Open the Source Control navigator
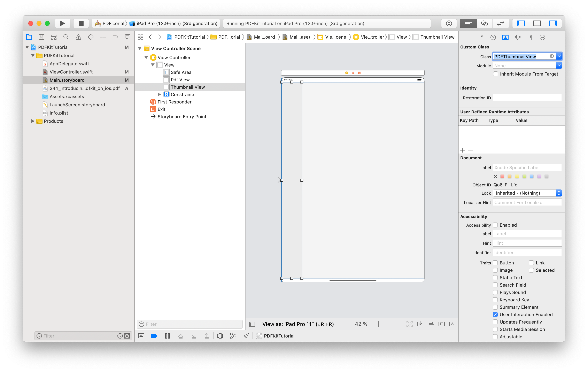Viewport: 588px width, 372px height. (x=41, y=37)
